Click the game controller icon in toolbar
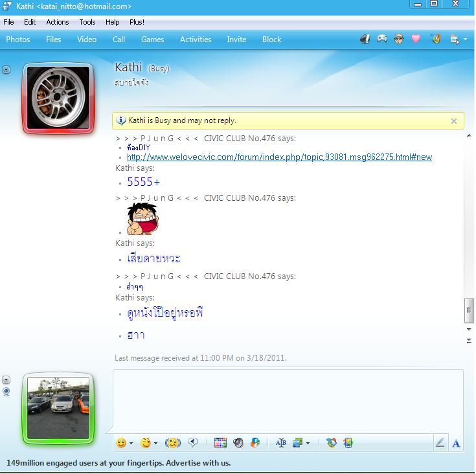Viewport: 476px width, 474px height. (382, 39)
